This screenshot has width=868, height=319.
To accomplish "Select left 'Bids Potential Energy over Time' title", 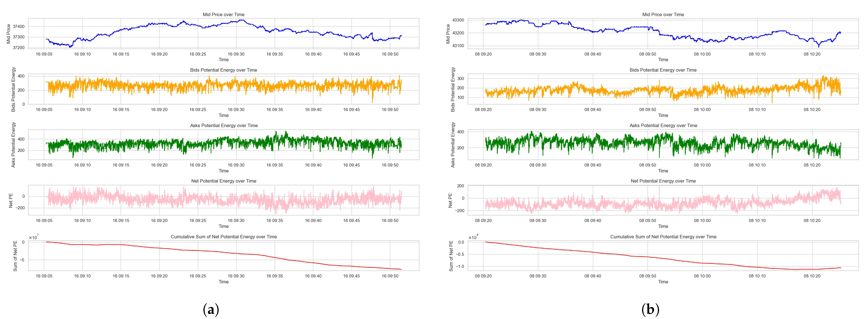I will [223, 70].
